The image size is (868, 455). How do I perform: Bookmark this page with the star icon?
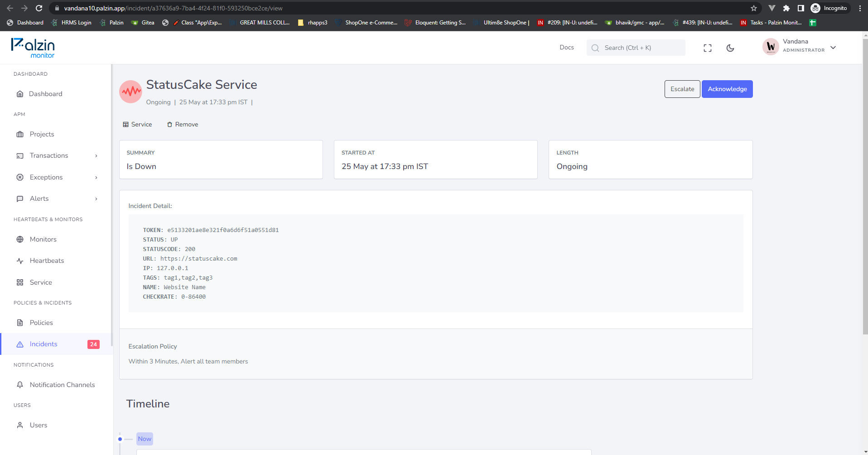click(754, 8)
